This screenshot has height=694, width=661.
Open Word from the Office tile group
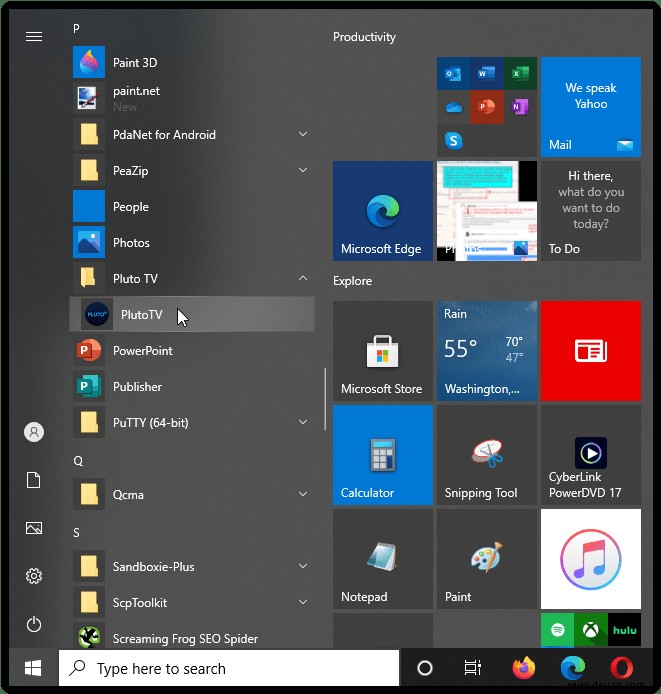[x=487, y=73]
